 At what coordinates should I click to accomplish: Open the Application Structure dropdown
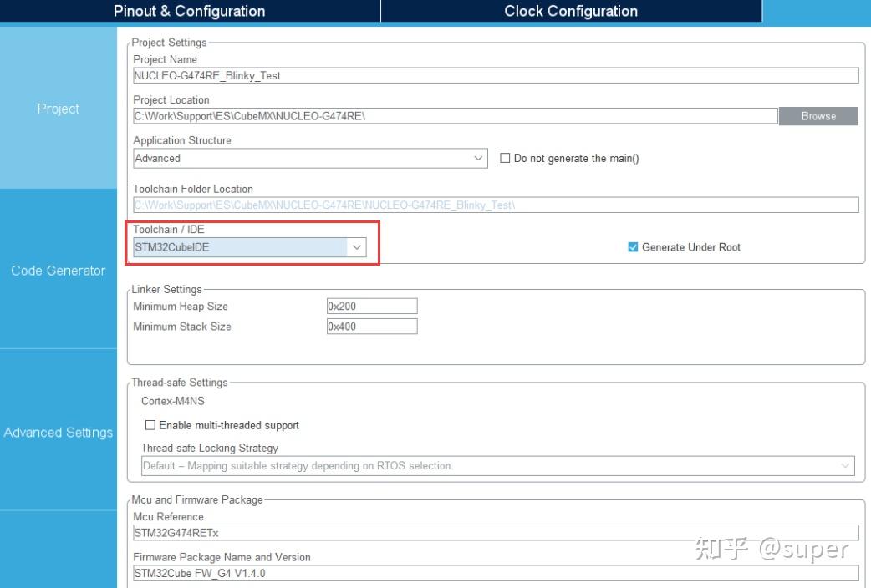pyautogui.click(x=478, y=158)
